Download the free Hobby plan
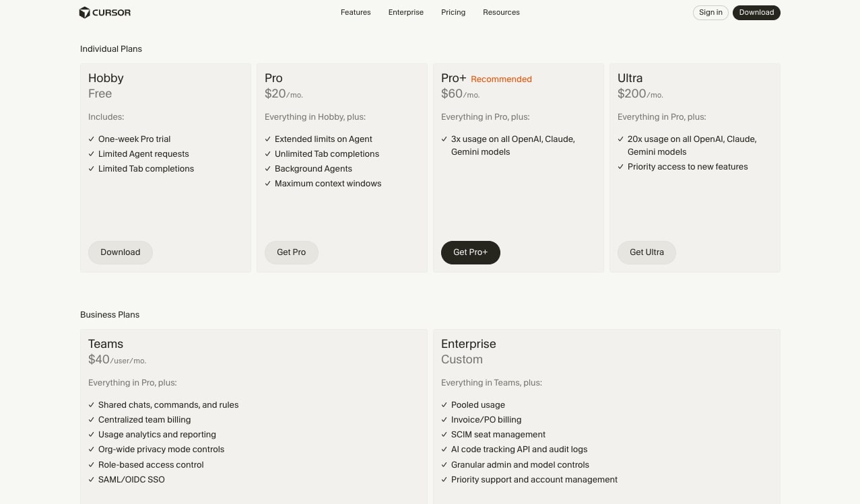 pos(120,252)
